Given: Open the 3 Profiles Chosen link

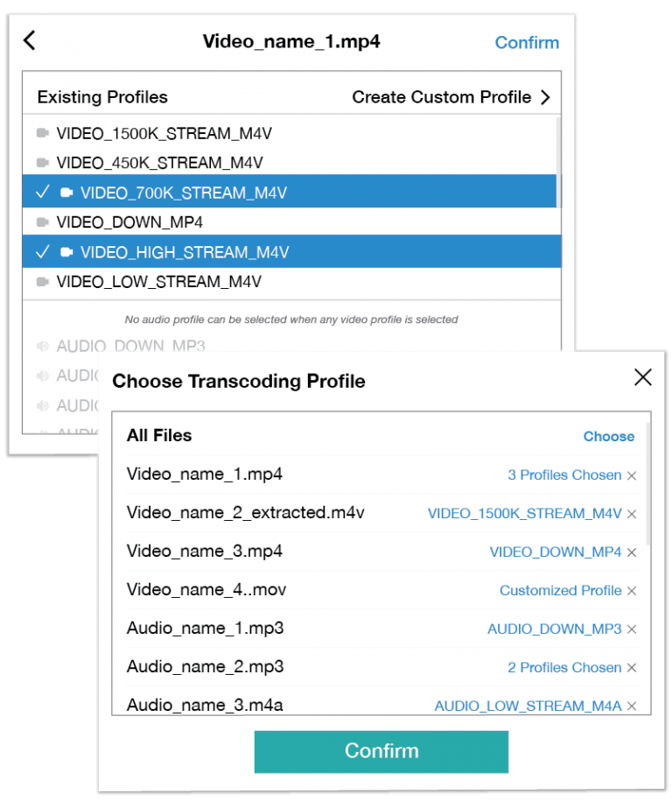Looking at the screenshot, I should click(564, 474).
